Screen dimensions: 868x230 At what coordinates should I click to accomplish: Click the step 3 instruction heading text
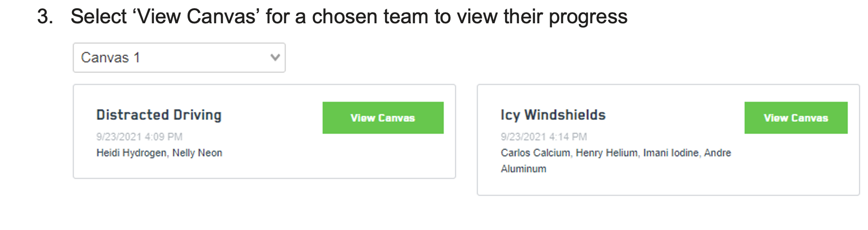pos(349,17)
